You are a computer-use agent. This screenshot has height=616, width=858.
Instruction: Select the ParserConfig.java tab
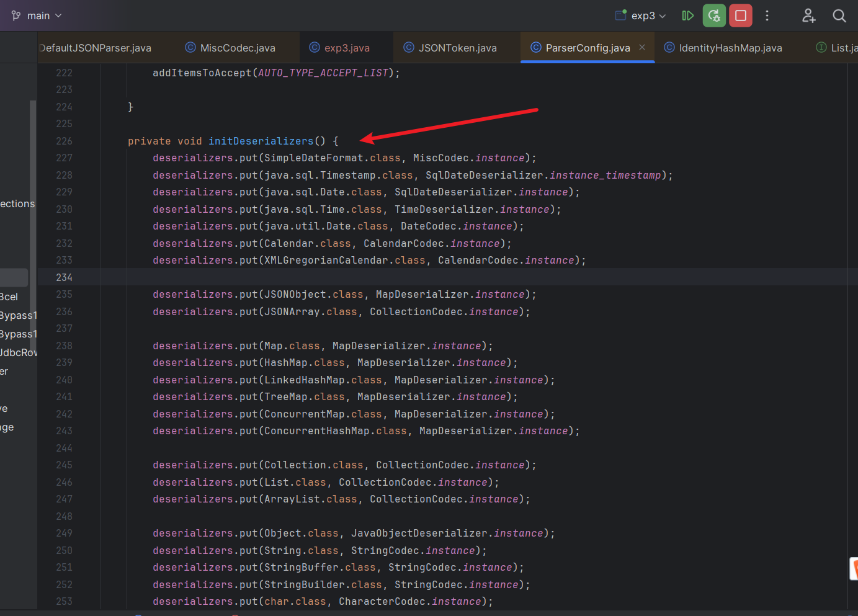[x=588, y=48]
